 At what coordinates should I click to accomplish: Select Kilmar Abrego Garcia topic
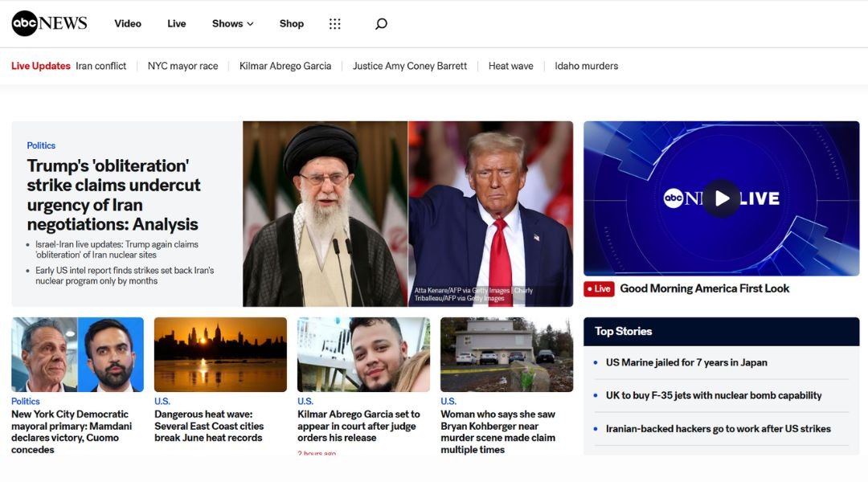point(285,66)
